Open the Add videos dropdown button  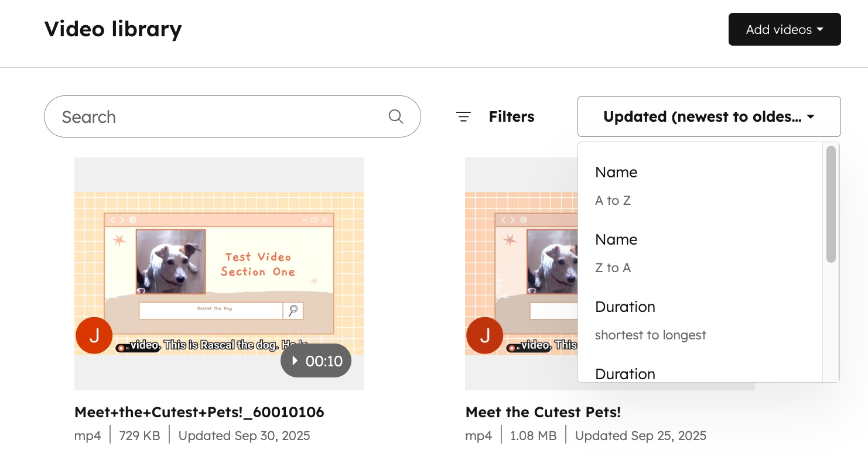point(784,29)
